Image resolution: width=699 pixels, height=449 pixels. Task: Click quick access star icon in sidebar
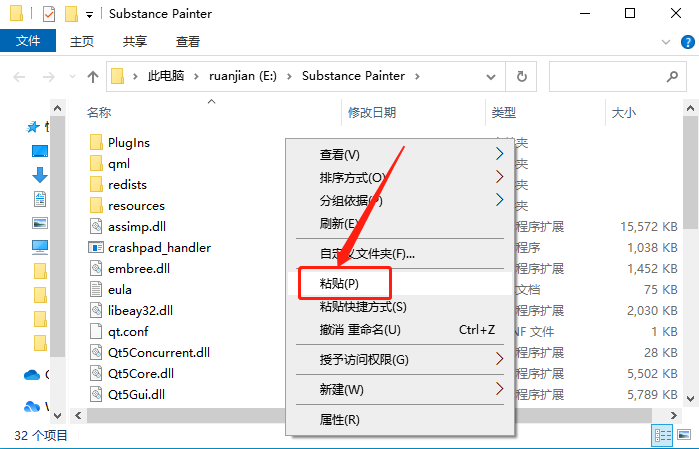pos(33,128)
